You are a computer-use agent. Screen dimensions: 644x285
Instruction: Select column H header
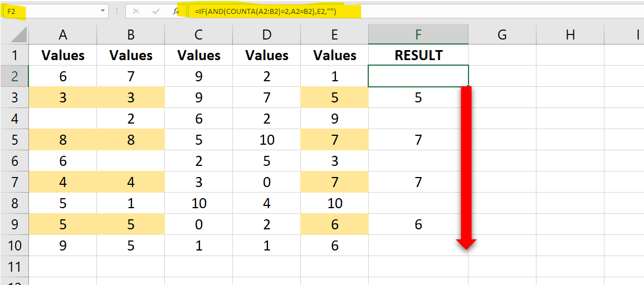[x=570, y=35]
